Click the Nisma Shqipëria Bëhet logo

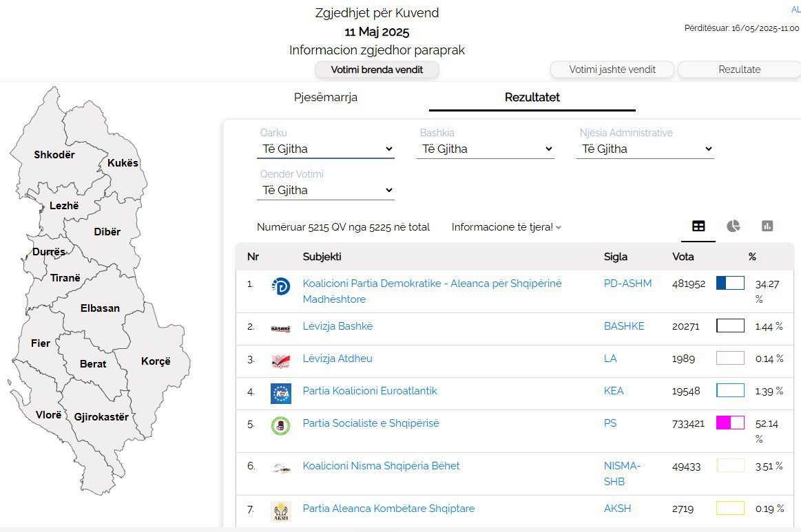coord(280,469)
